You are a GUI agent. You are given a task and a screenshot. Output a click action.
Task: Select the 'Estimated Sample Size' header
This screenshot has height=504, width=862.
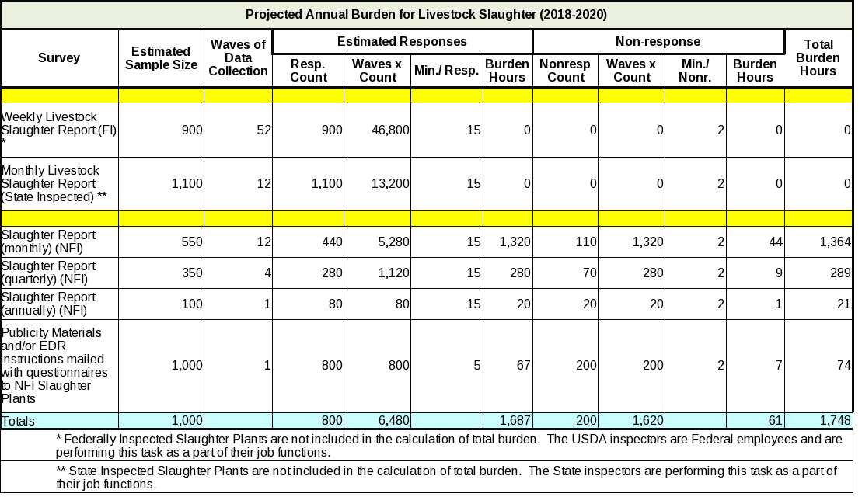tap(161, 58)
